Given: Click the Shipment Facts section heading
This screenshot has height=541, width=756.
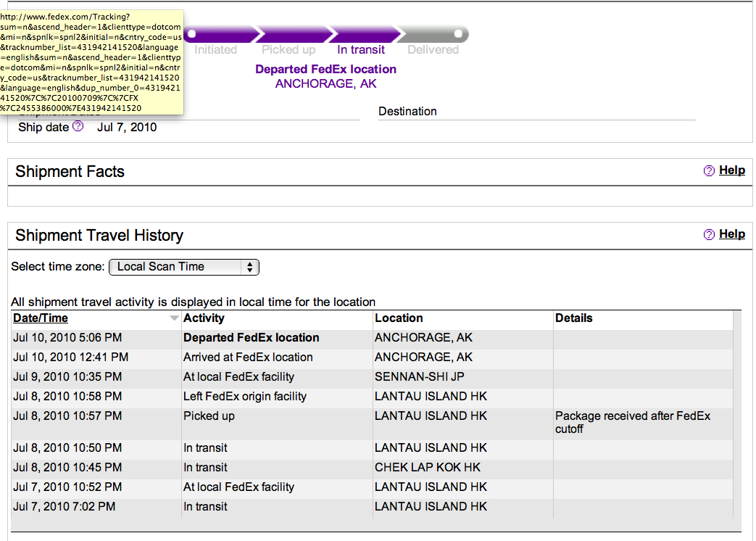Looking at the screenshot, I should click(x=70, y=172).
